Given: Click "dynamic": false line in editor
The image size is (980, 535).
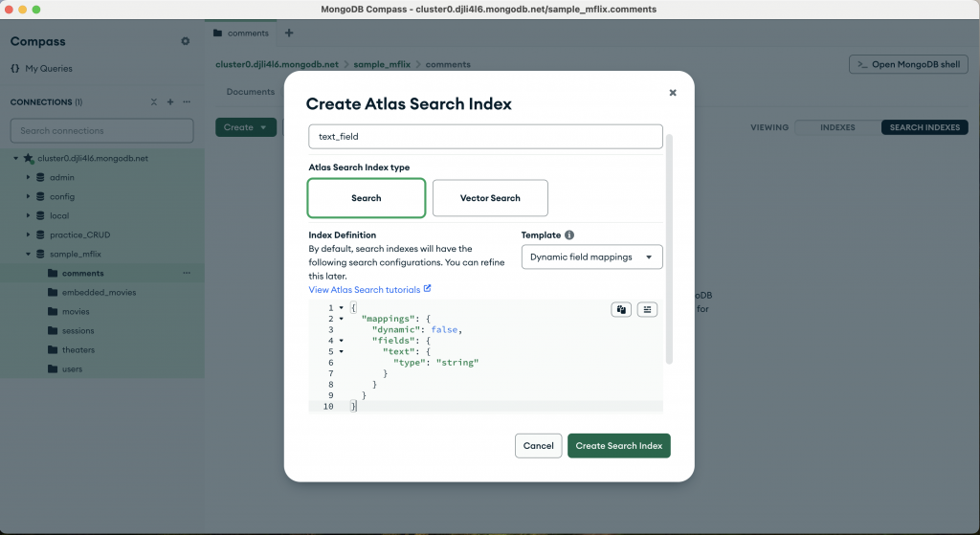Looking at the screenshot, I should [417, 329].
